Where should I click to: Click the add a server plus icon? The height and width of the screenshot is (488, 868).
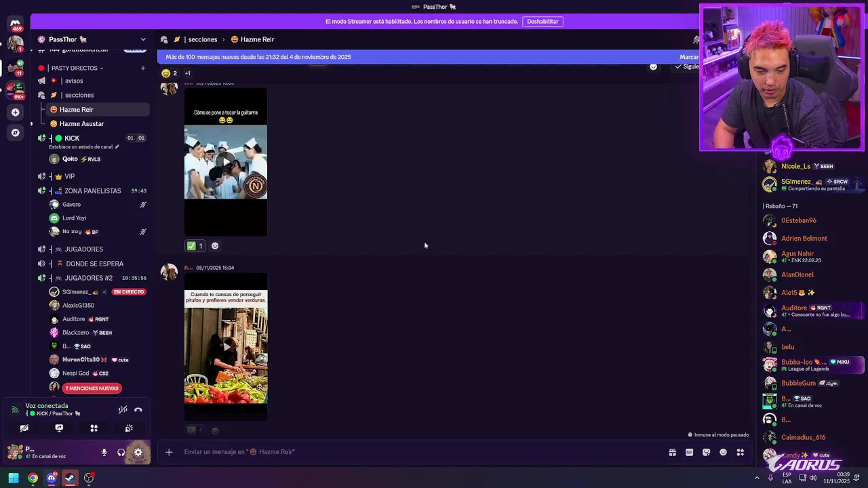[16, 112]
